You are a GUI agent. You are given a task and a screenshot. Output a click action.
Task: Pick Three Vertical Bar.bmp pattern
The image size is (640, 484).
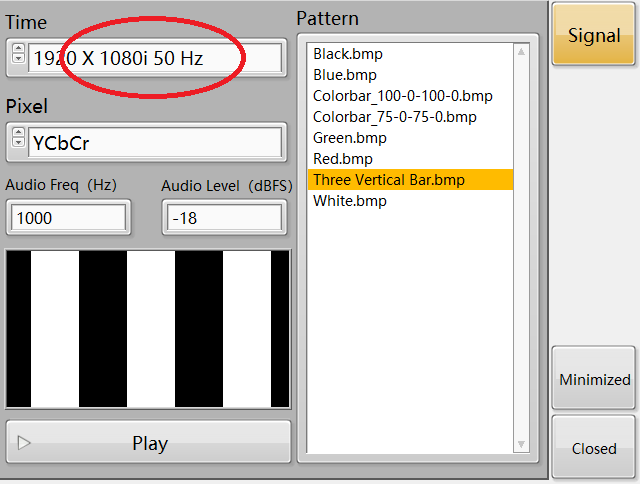click(389, 180)
